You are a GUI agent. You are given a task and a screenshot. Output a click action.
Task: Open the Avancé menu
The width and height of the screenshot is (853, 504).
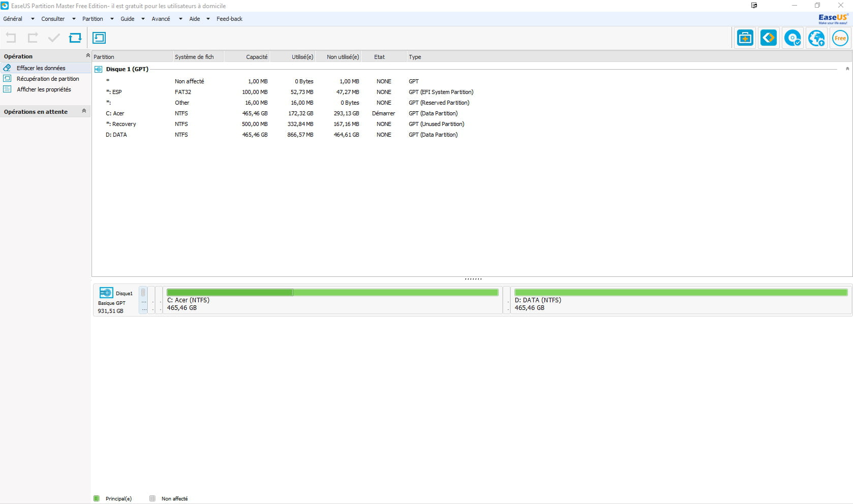pos(161,19)
